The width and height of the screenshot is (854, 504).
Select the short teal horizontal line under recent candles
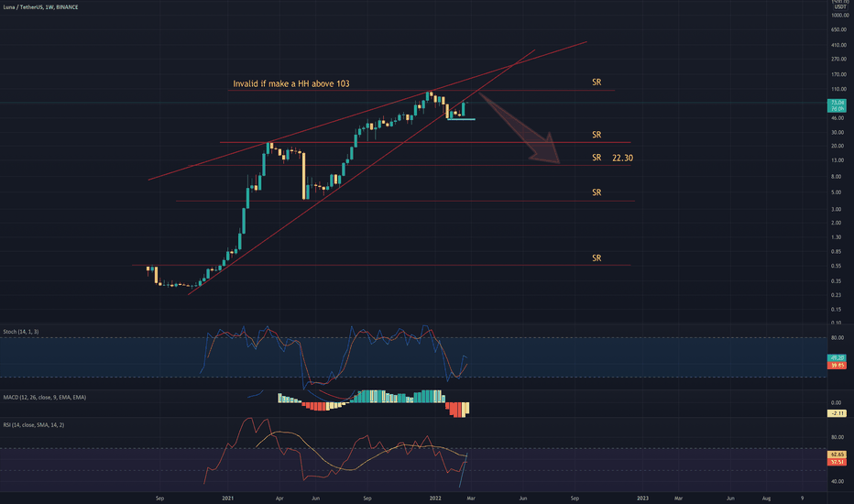(461, 119)
